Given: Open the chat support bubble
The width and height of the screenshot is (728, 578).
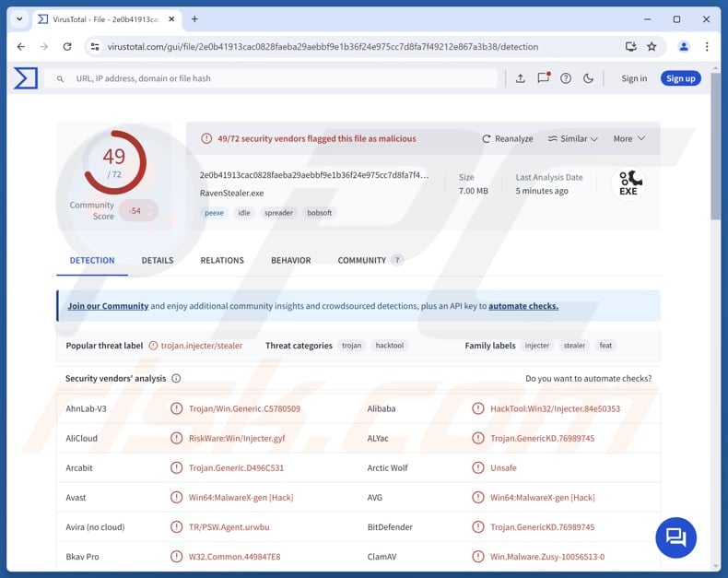Looking at the screenshot, I should [675, 537].
